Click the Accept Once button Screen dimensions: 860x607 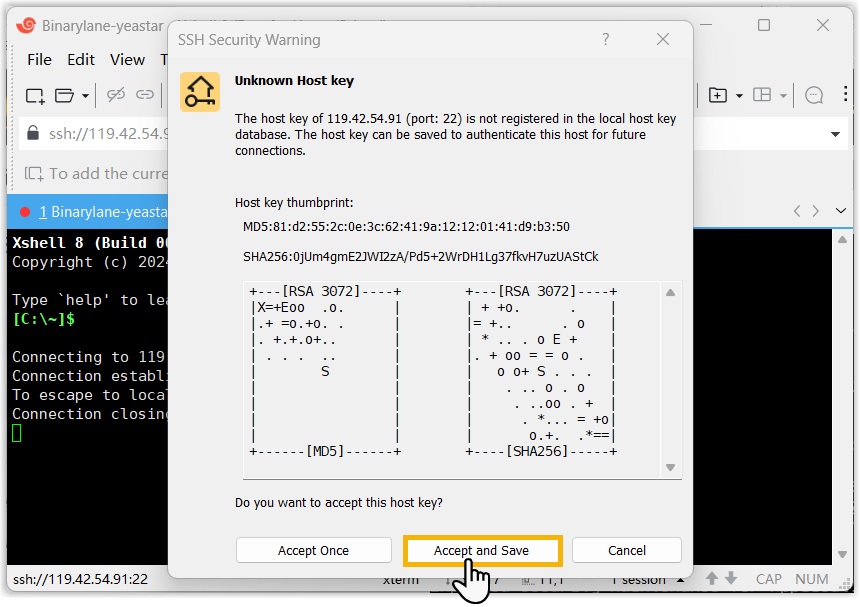tap(313, 550)
